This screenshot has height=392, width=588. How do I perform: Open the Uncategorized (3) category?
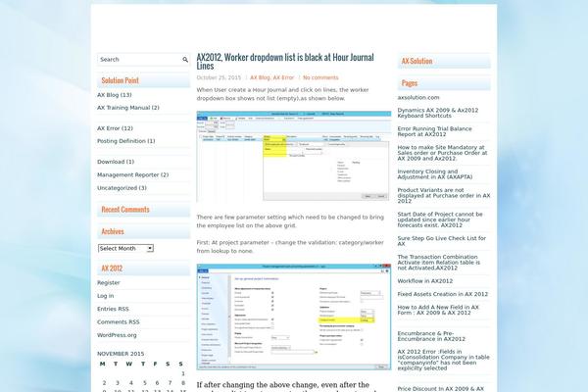[122, 188]
